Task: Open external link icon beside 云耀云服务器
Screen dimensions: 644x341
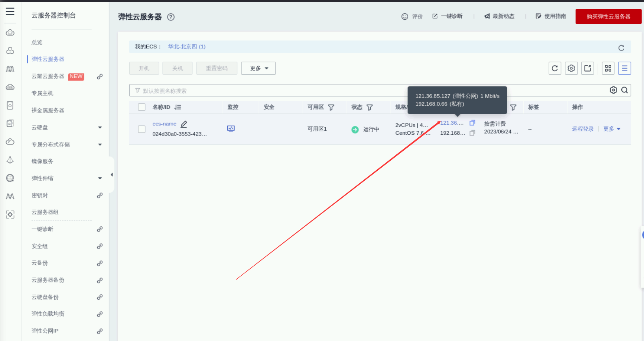Action: coord(100,76)
